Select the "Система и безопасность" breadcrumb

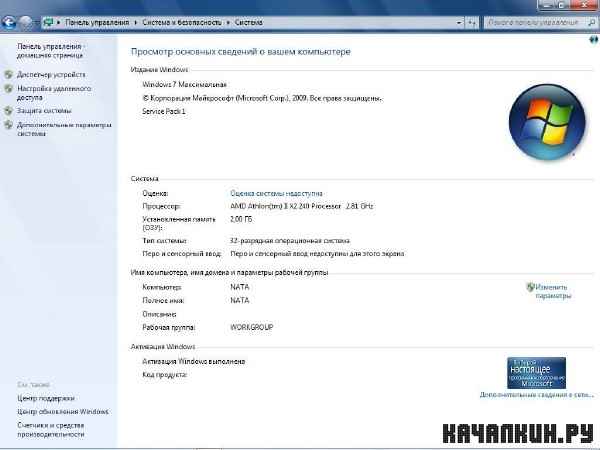tap(182, 23)
